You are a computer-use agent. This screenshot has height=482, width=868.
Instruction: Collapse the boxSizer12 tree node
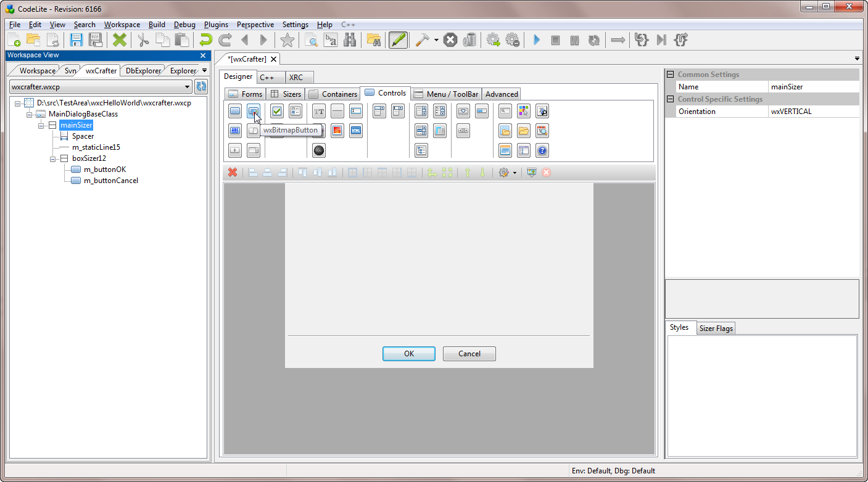(53, 158)
